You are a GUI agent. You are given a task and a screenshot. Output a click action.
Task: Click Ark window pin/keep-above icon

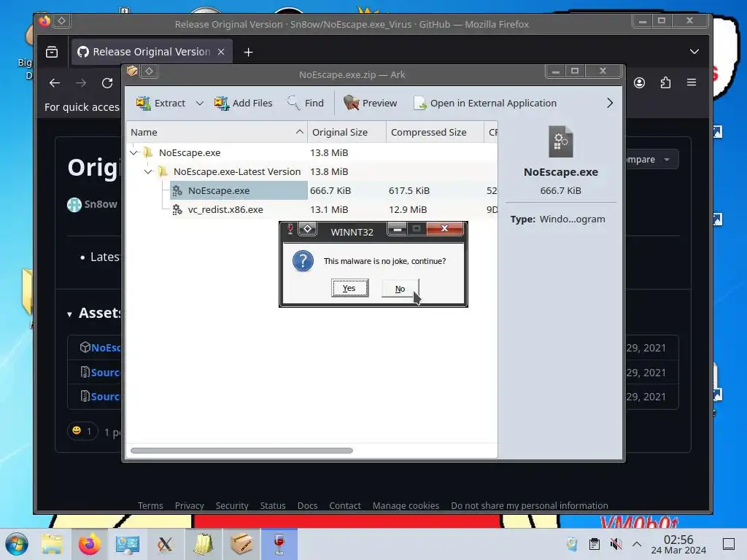(149, 71)
